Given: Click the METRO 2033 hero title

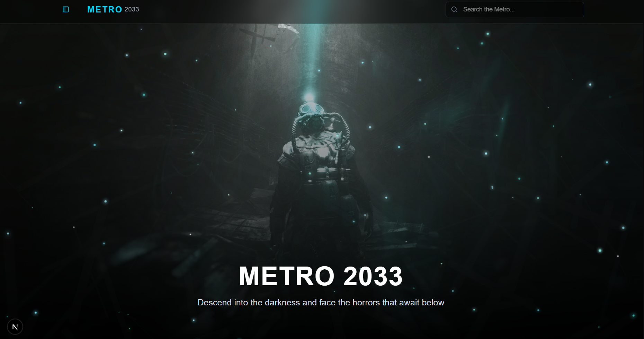Looking at the screenshot, I should pyautogui.click(x=321, y=276).
